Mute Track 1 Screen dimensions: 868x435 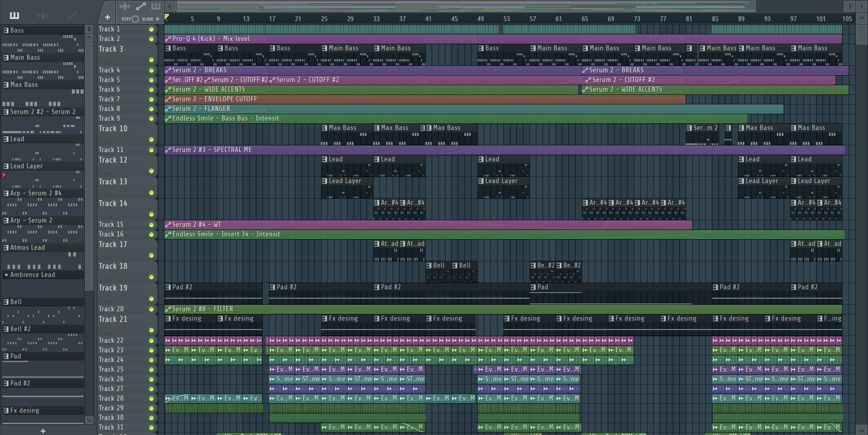point(151,29)
